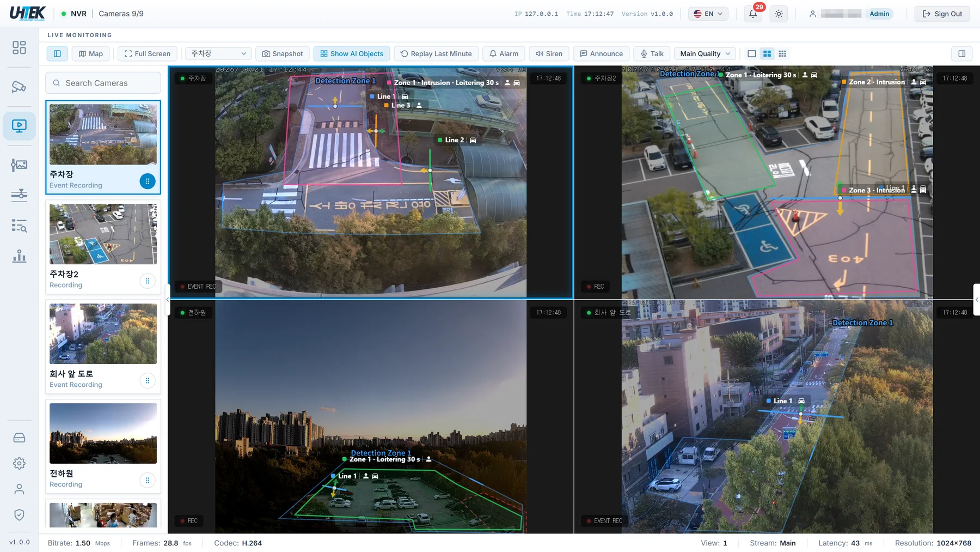The height and width of the screenshot is (552, 980).
Task: Open the user account sidebar icon
Action: pos(19,489)
